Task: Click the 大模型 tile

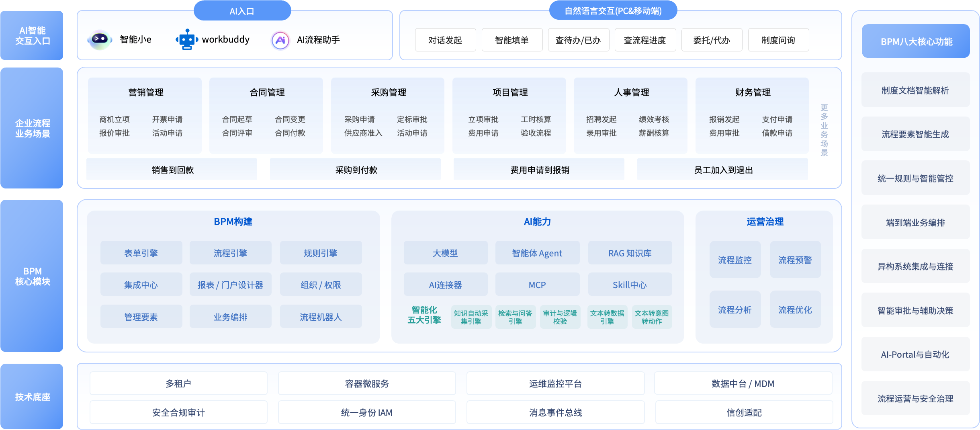Action: pyautogui.click(x=446, y=253)
